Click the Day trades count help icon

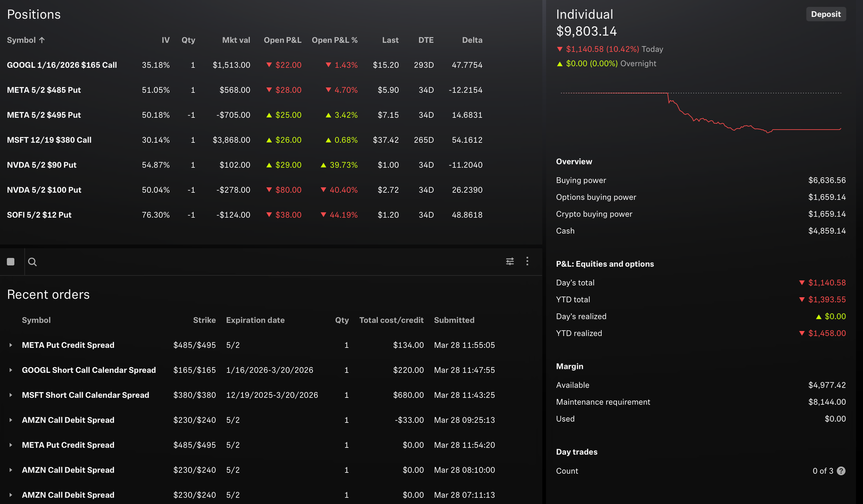(x=841, y=471)
